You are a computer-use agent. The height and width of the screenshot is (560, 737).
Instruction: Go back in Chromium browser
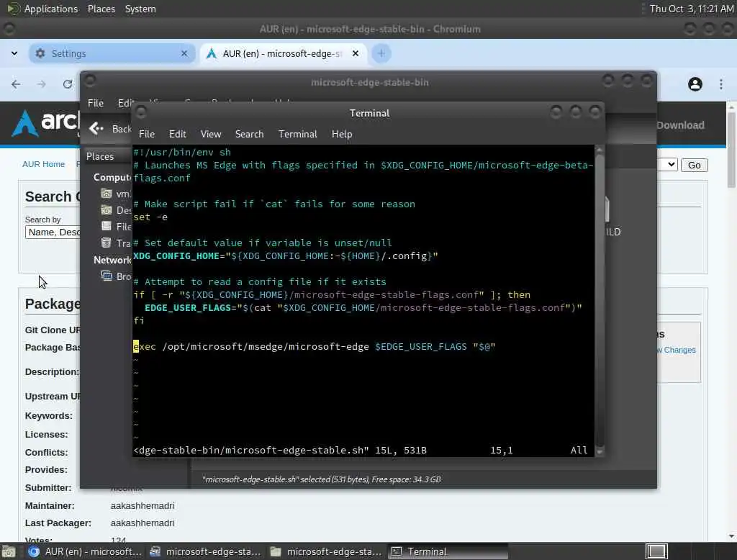[x=16, y=84]
